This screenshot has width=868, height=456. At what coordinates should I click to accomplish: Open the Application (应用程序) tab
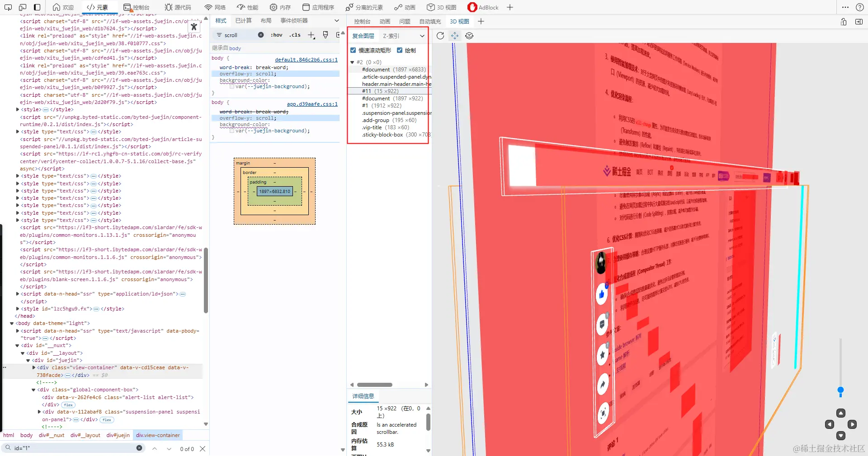point(318,7)
